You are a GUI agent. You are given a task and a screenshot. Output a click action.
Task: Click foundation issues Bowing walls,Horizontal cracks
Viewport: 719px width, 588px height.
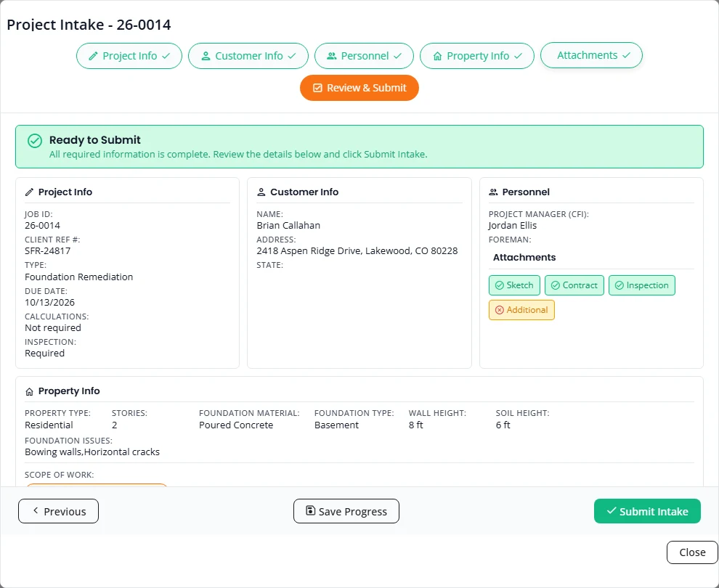click(92, 452)
